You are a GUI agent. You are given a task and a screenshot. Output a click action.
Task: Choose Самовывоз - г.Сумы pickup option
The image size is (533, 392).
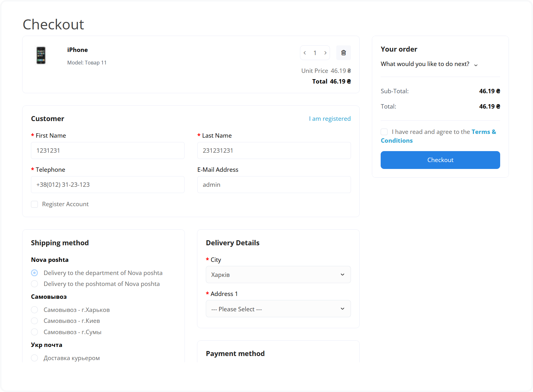(x=34, y=332)
